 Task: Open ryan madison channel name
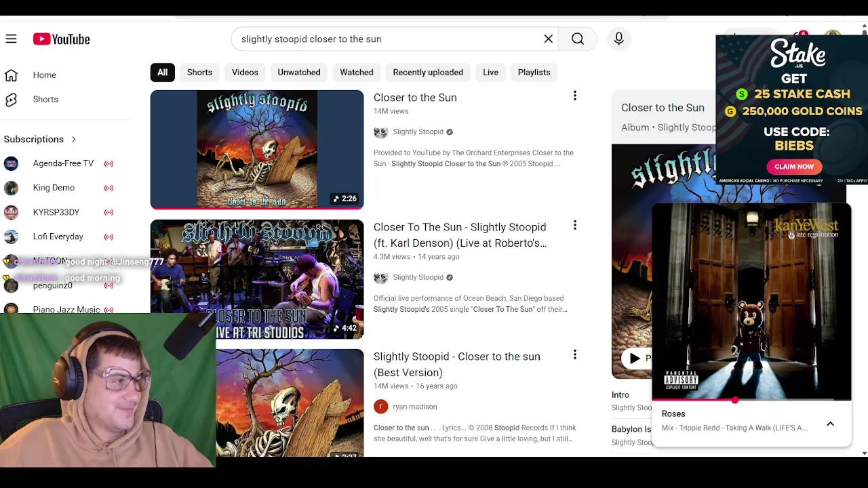pos(415,407)
